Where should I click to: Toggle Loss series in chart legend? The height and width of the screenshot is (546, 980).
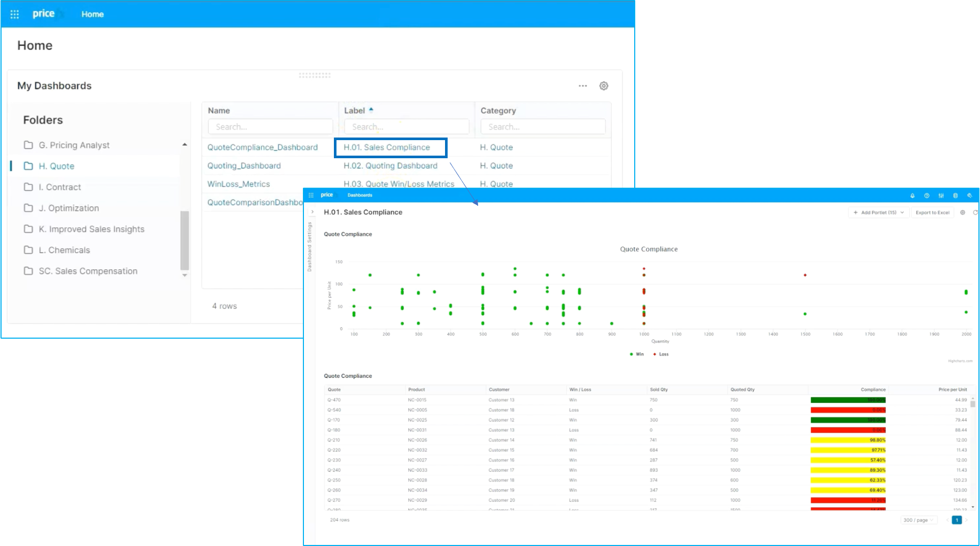click(x=661, y=354)
